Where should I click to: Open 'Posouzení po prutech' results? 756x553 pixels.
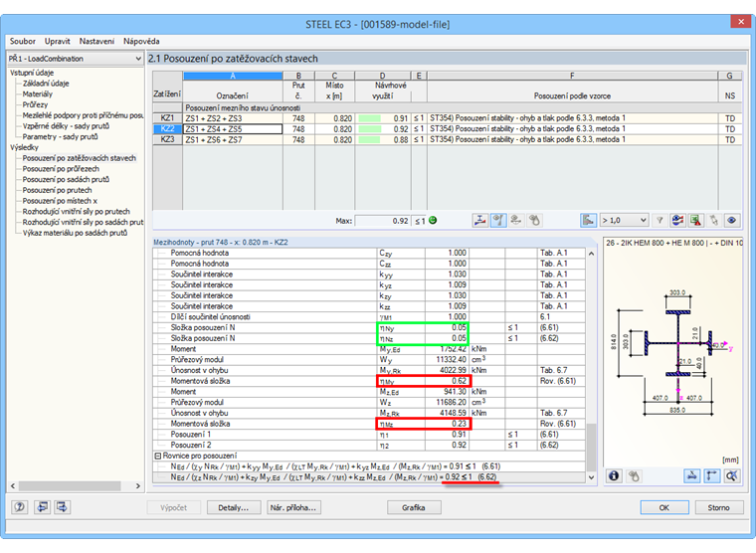coord(57,190)
